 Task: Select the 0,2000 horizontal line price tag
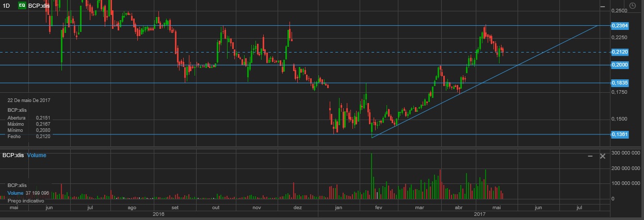click(x=619, y=65)
